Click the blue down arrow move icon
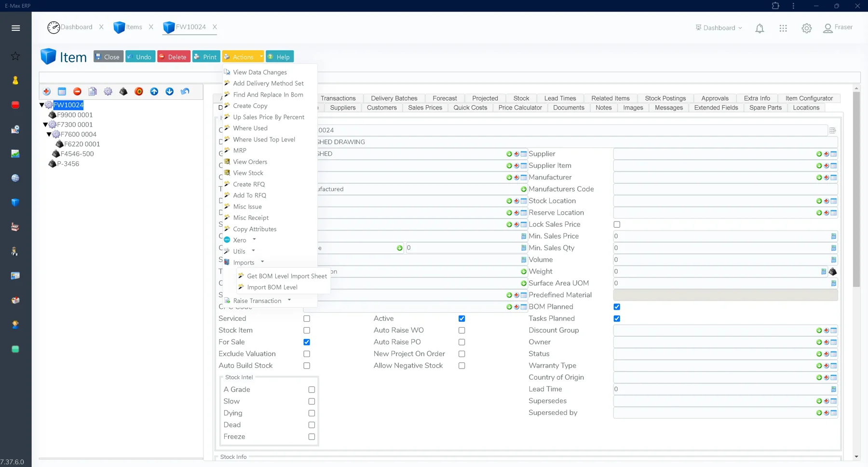The height and width of the screenshot is (467, 868). pyautogui.click(x=170, y=92)
